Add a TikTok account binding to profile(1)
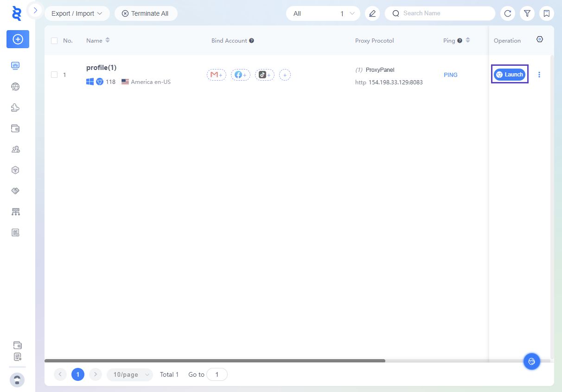Image resolution: width=562 pixels, height=392 pixels. click(x=264, y=75)
